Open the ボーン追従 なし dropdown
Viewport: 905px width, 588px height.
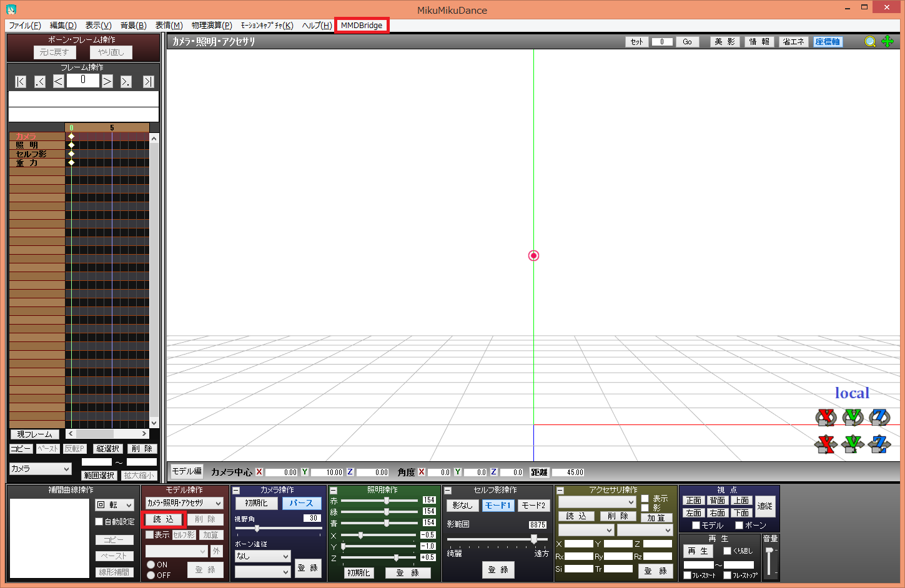(263, 556)
